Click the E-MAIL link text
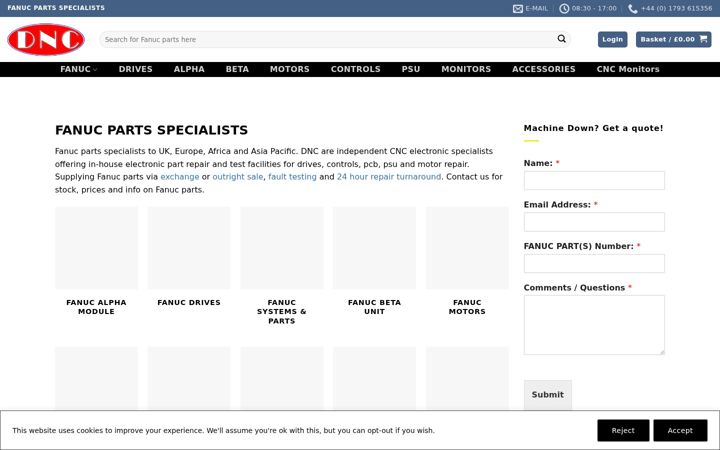 (536, 9)
